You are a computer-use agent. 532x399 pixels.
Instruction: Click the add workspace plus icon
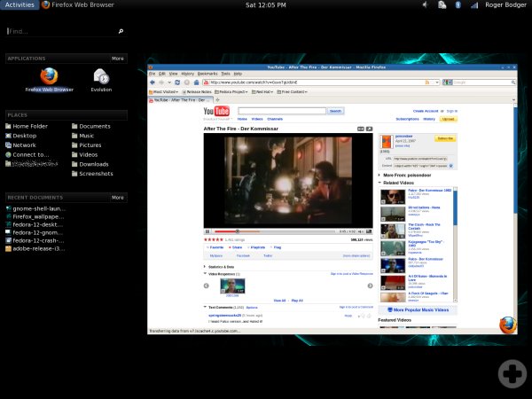point(511,373)
